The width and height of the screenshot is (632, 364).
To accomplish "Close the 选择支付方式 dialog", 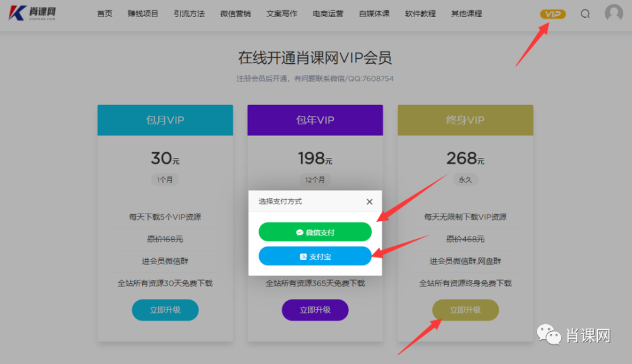I will pyautogui.click(x=369, y=202).
